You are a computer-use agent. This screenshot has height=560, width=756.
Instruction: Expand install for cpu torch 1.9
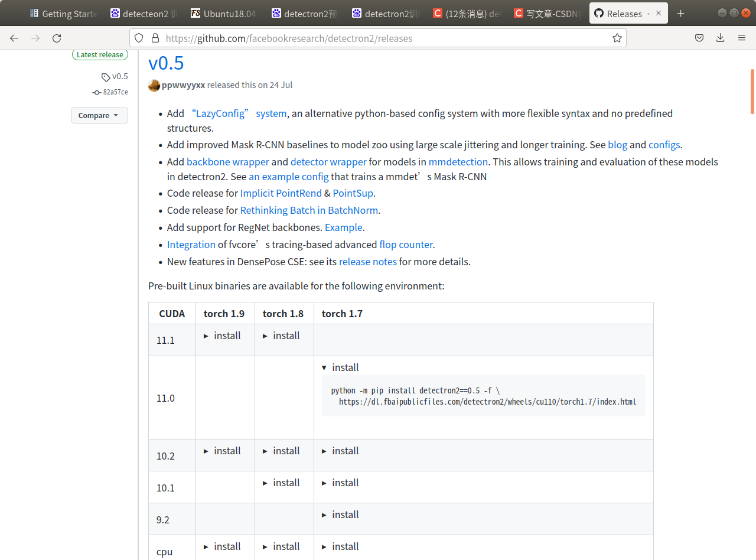[222, 546]
